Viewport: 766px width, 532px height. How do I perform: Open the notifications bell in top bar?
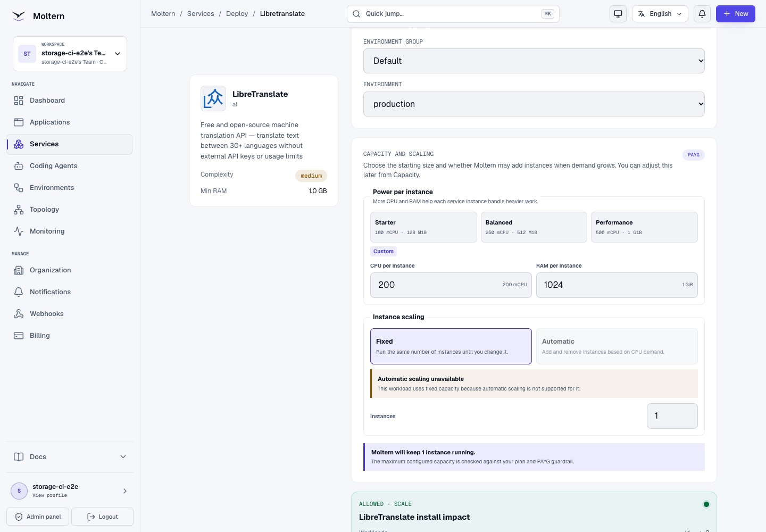click(702, 14)
